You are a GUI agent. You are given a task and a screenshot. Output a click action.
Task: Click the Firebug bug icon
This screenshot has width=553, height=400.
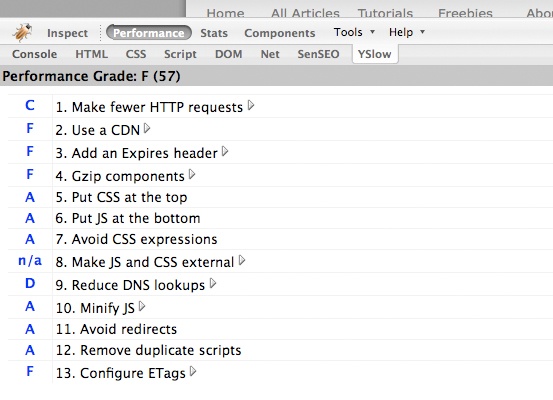pos(22,32)
